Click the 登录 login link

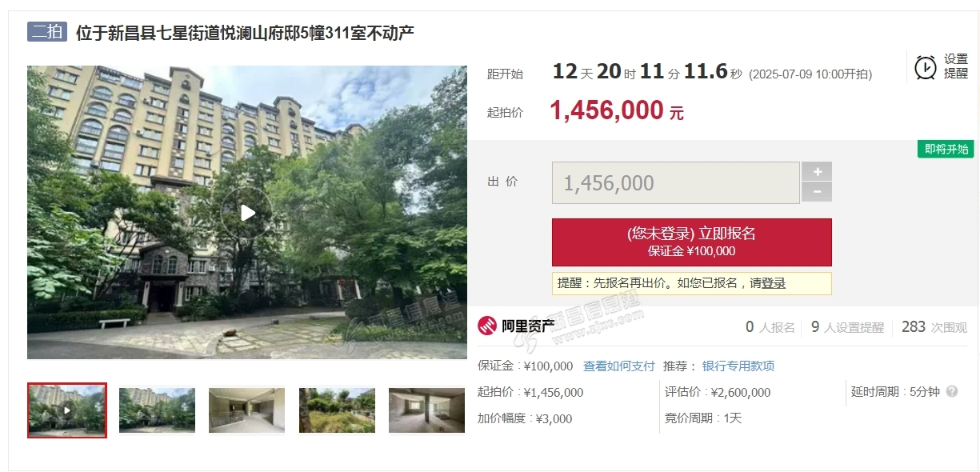[774, 283]
